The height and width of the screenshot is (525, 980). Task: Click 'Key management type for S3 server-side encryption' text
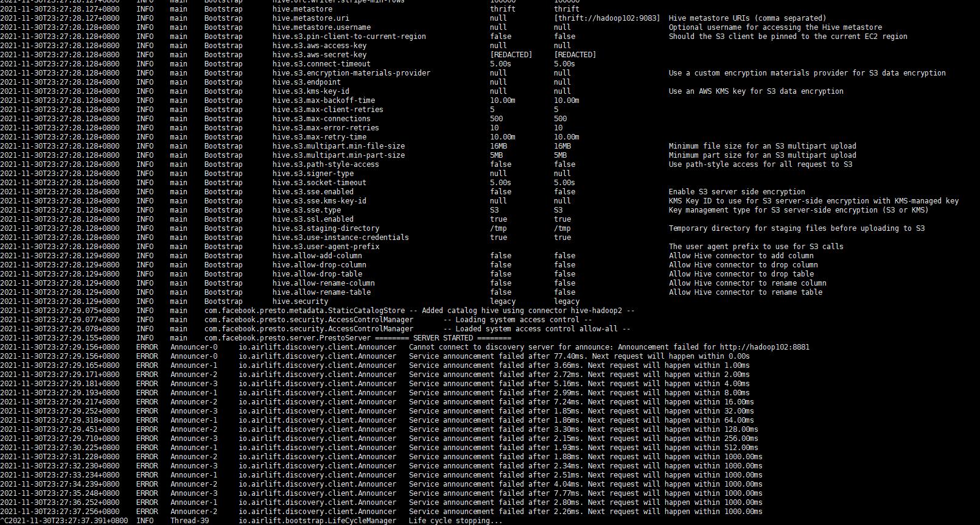pos(799,210)
